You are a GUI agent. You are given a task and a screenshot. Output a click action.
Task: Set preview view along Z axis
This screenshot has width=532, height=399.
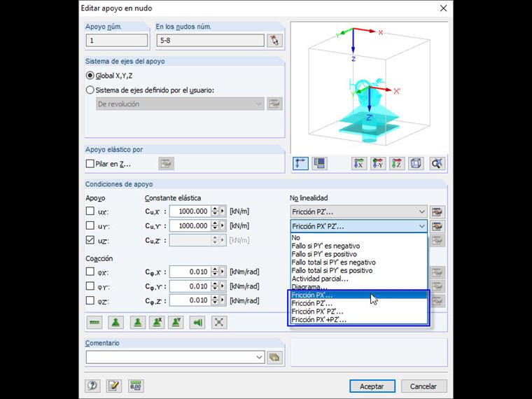397,164
